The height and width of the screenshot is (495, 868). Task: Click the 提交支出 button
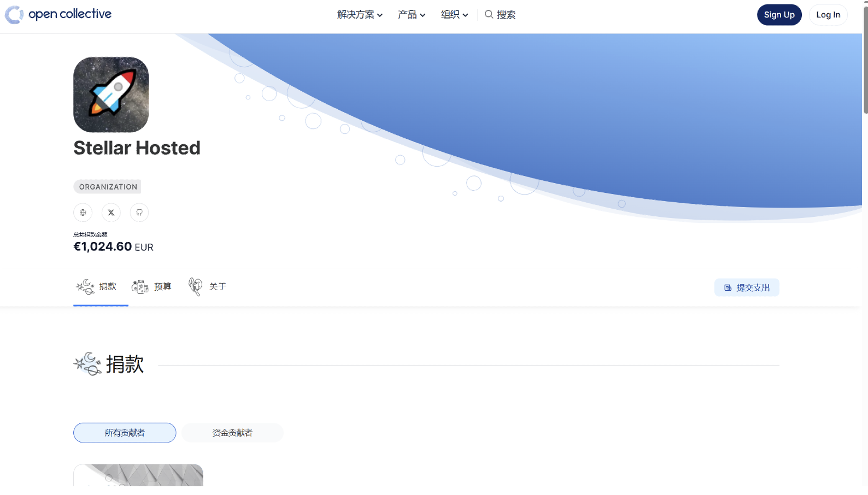click(747, 287)
